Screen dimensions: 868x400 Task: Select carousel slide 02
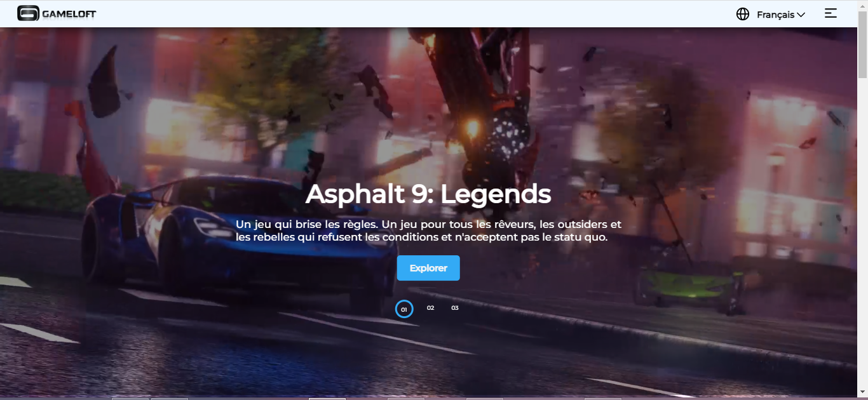[x=430, y=308]
